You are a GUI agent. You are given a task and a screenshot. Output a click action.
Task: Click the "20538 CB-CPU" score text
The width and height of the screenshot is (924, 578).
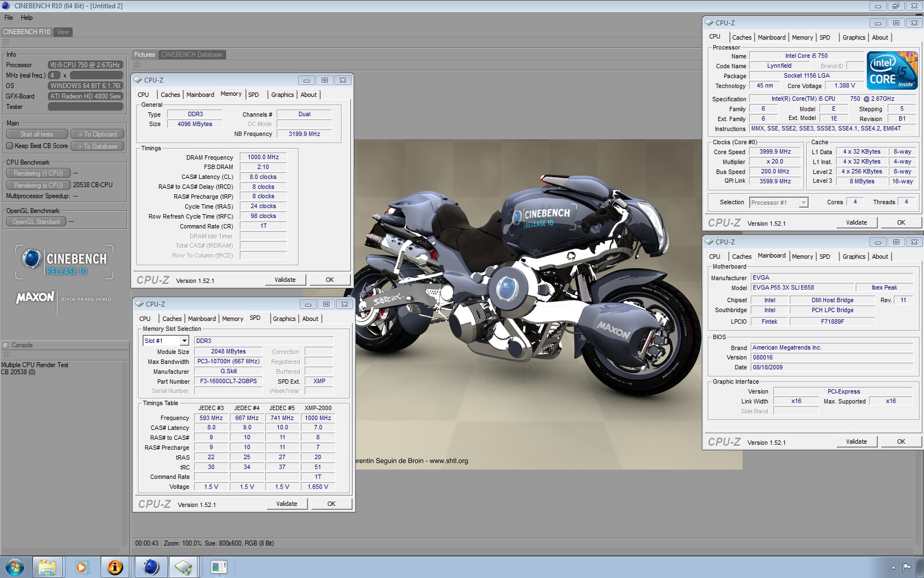pos(93,185)
